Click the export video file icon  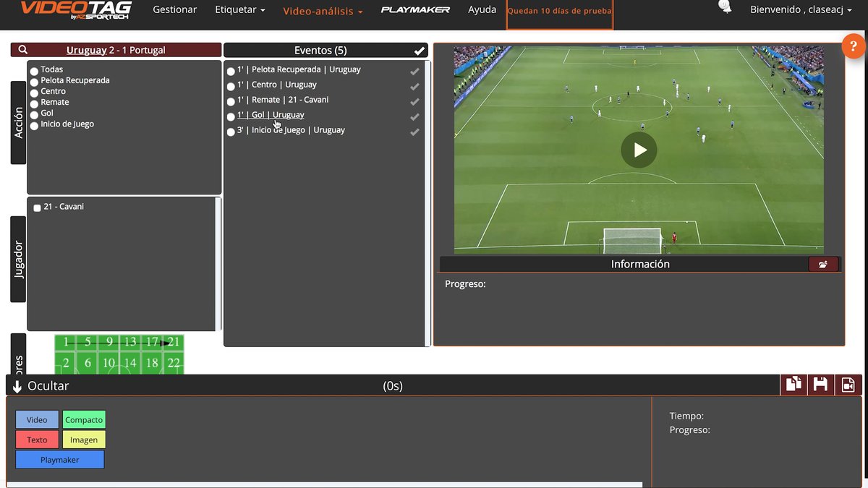848,385
